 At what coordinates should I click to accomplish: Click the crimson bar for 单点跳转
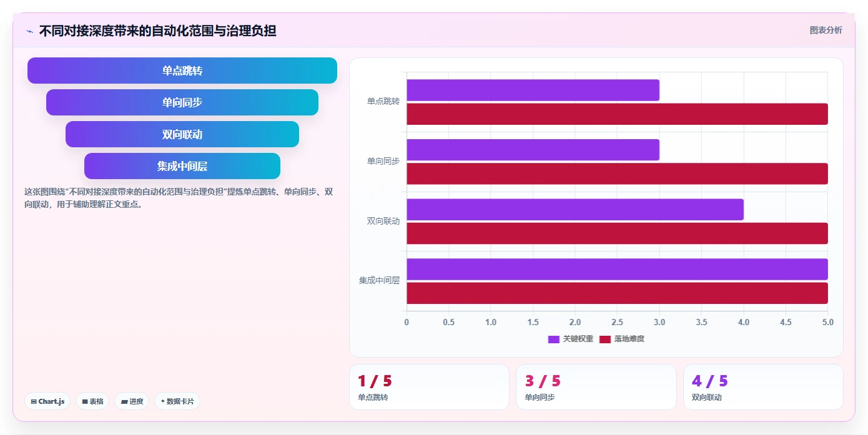tap(617, 114)
